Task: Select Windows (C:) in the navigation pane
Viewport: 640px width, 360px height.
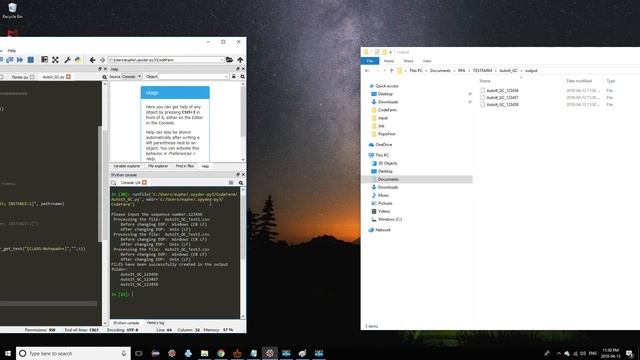Action: (390, 219)
